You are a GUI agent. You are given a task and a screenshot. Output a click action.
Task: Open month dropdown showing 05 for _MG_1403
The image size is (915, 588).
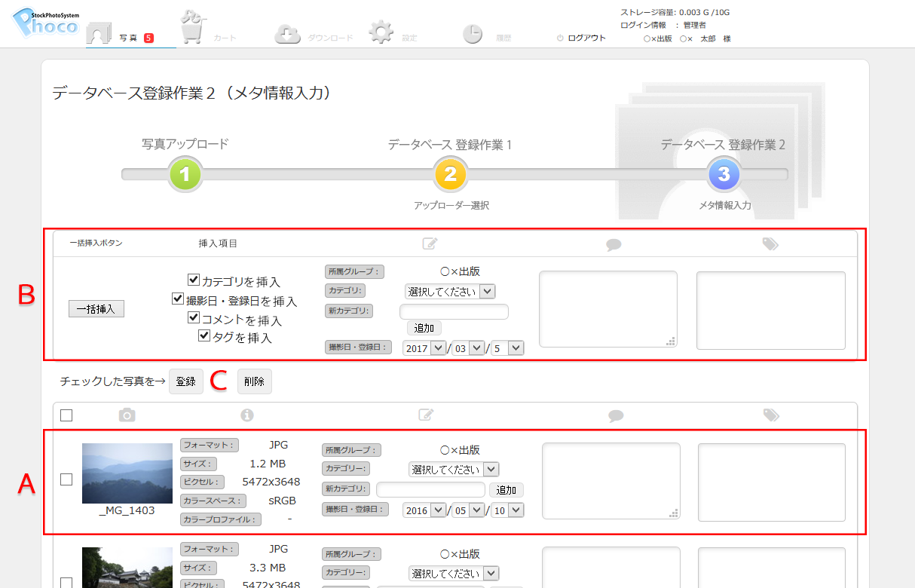tap(468, 510)
